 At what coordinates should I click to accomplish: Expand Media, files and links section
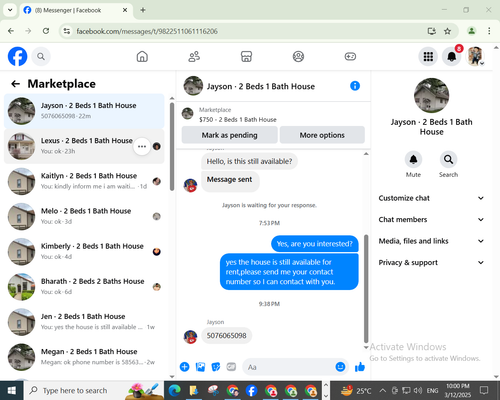[x=431, y=241]
